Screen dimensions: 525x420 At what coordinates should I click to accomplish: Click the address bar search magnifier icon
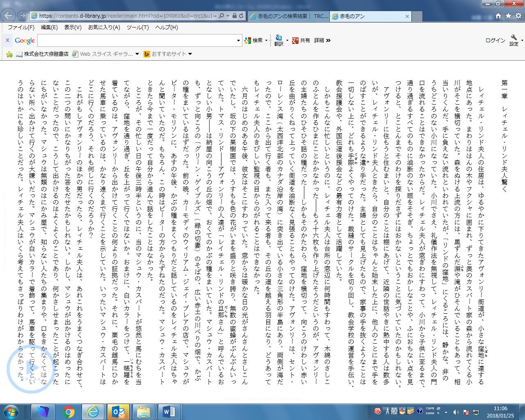click(x=221, y=16)
